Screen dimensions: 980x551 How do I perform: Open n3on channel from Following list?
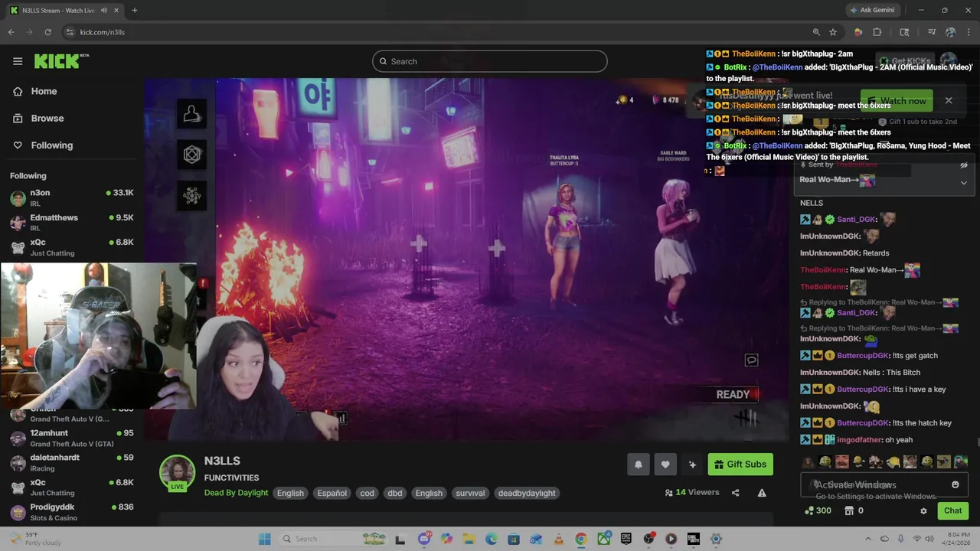click(x=72, y=197)
